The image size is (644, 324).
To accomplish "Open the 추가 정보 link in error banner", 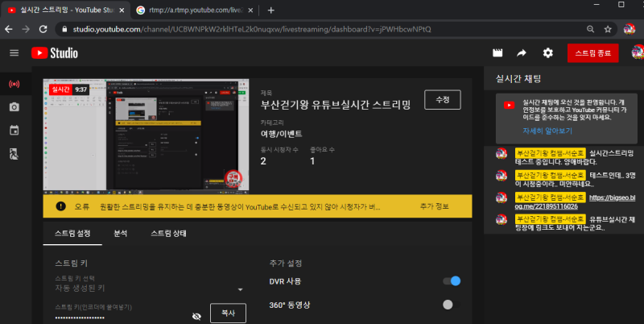I will point(434,206).
